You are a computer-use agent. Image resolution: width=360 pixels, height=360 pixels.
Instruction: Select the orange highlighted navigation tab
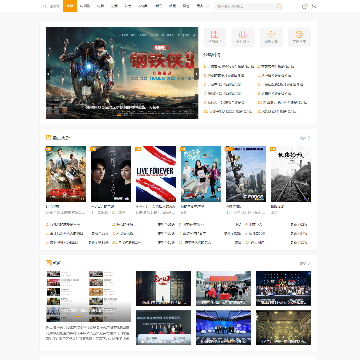point(70,6)
